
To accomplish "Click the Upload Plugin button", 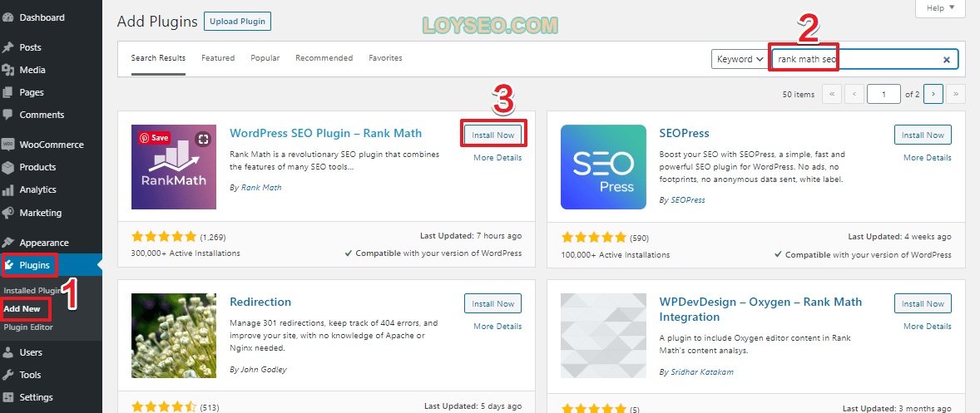I will point(237,21).
